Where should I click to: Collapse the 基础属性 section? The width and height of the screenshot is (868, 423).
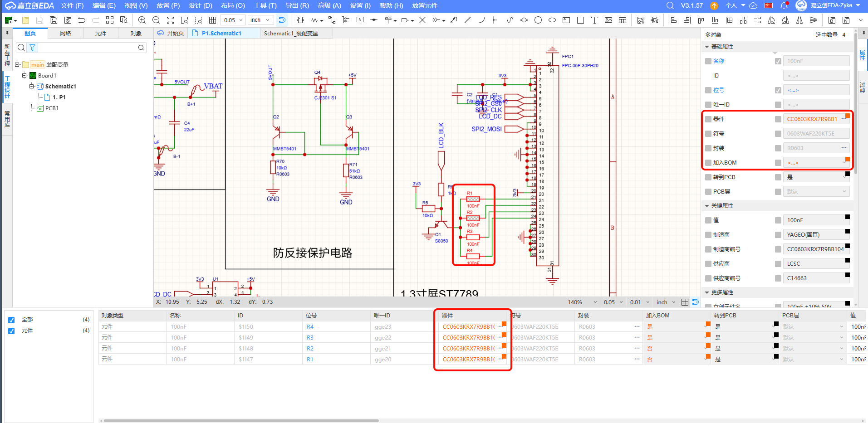pos(707,47)
